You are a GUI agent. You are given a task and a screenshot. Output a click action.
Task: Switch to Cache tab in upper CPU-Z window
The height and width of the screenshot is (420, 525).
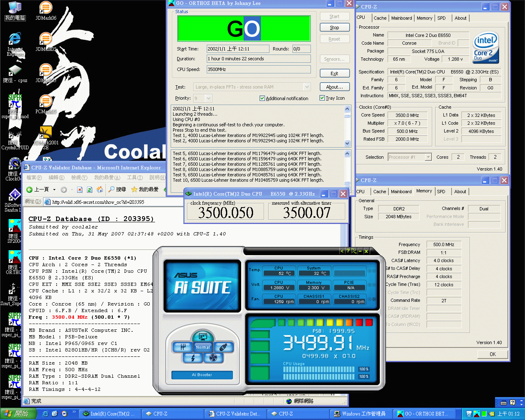(x=380, y=18)
